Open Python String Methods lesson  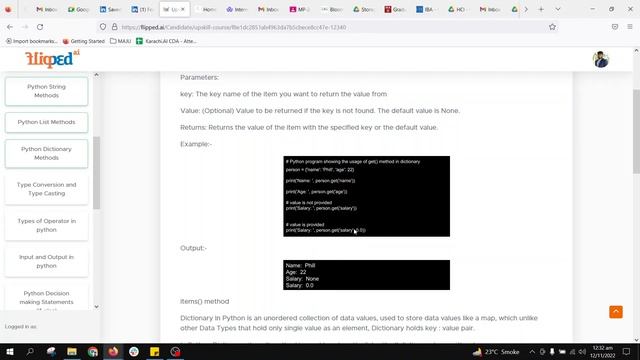tap(47, 91)
